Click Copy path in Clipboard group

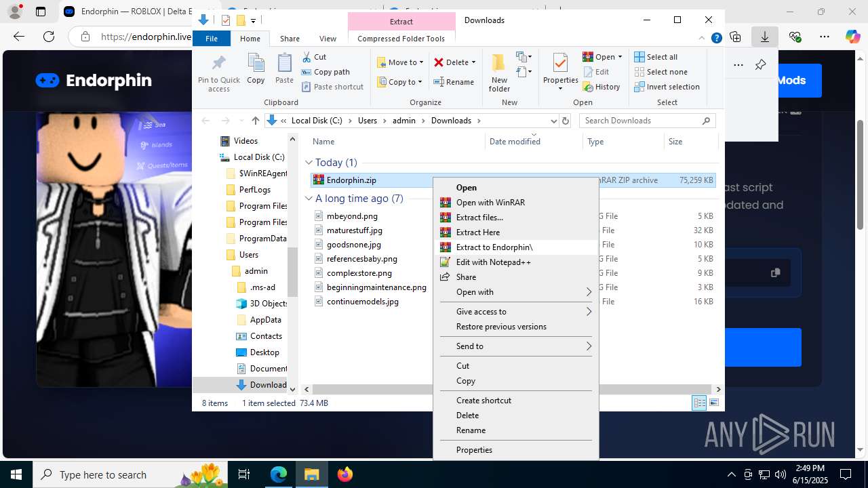(x=326, y=72)
